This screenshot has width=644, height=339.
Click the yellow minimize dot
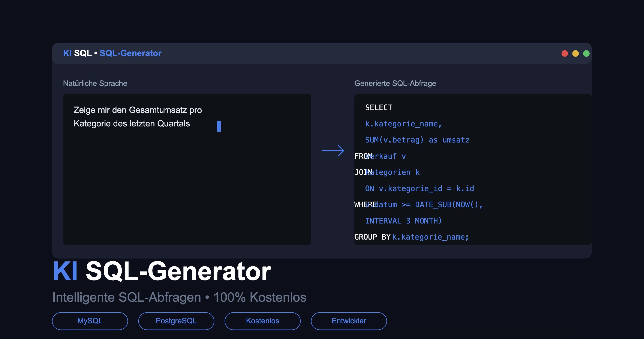tap(575, 54)
